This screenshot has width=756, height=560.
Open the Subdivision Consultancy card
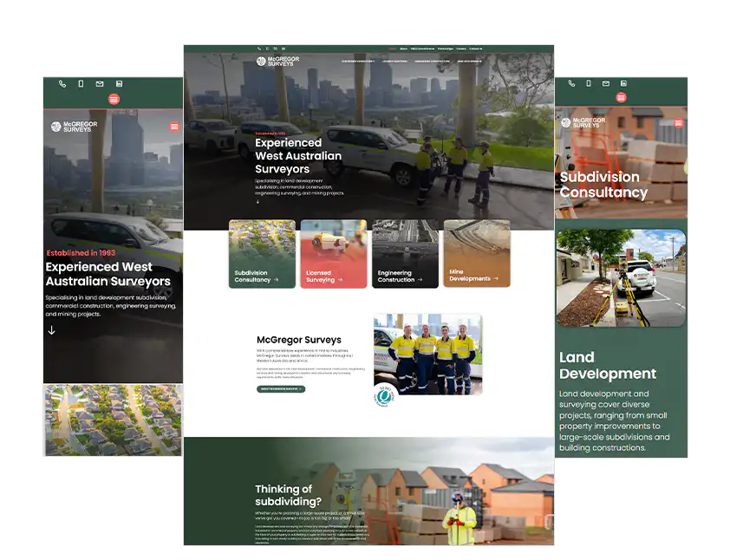point(262,254)
